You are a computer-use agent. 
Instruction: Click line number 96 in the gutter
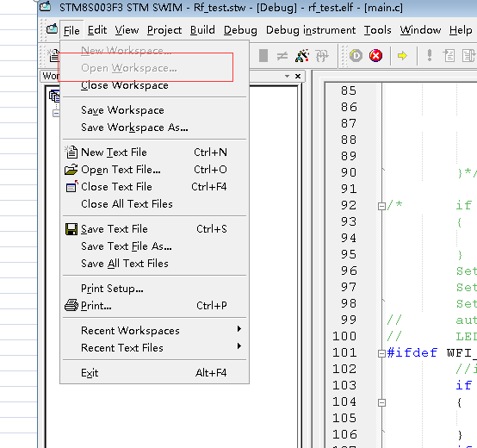tap(349, 271)
